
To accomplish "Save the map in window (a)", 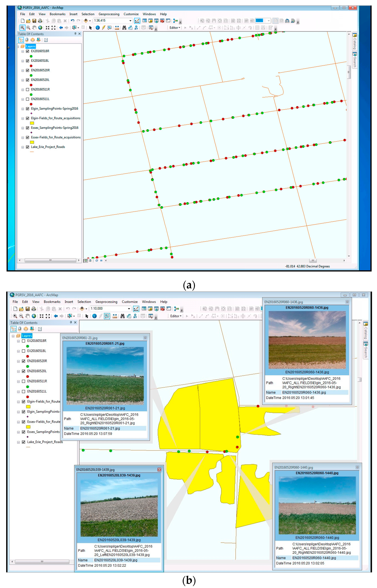I will [34, 21].
